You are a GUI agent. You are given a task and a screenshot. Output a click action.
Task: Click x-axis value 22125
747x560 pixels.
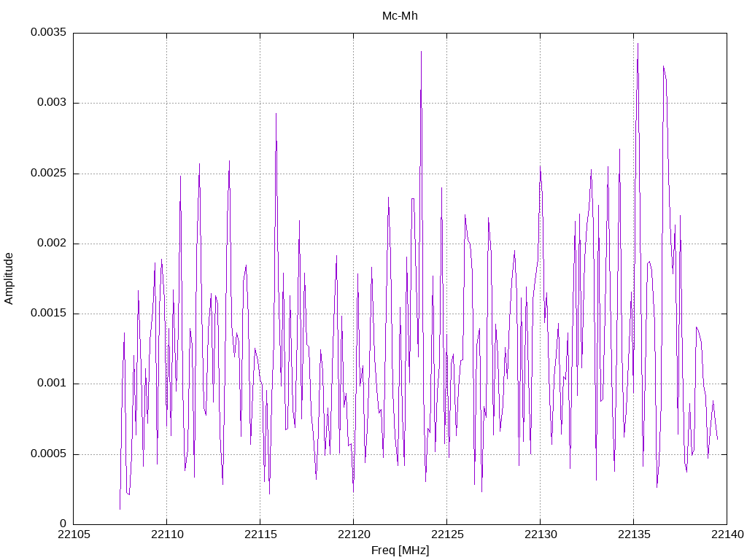click(447, 534)
